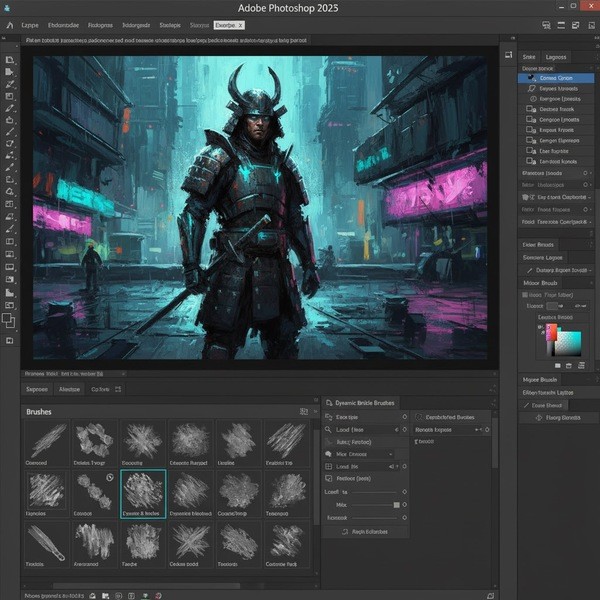Image resolution: width=600 pixels, height=600 pixels.
Task: Toggle the diamond on 'Eock tpie' row
Action: (x=404, y=417)
